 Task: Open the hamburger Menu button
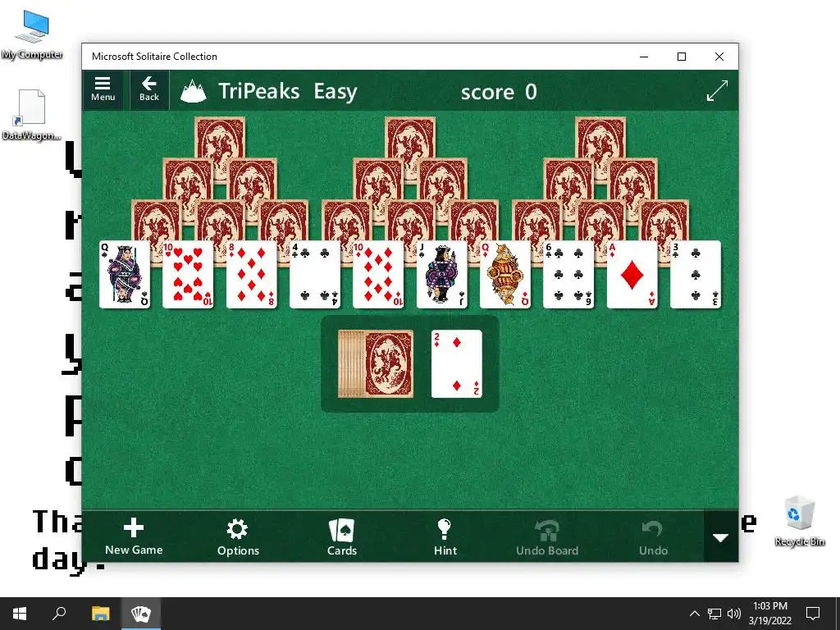(103, 89)
